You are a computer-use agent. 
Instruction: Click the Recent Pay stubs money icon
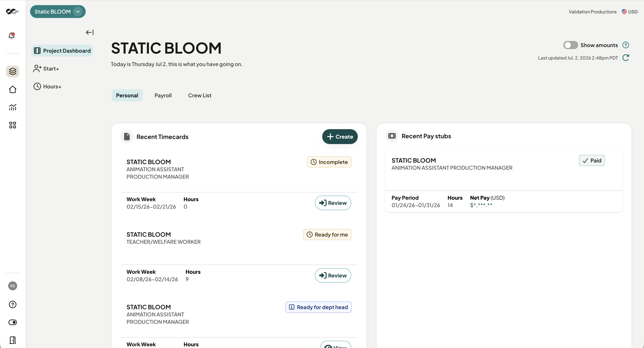(392, 136)
